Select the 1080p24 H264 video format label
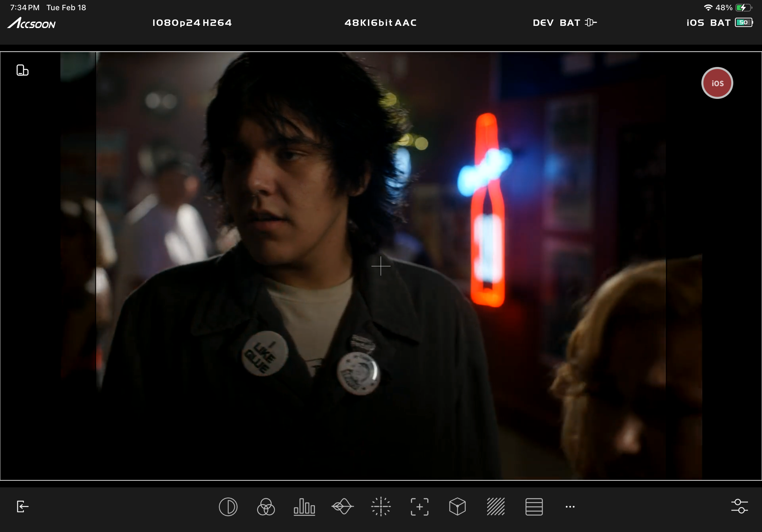The image size is (762, 532). click(x=192, y=23)
